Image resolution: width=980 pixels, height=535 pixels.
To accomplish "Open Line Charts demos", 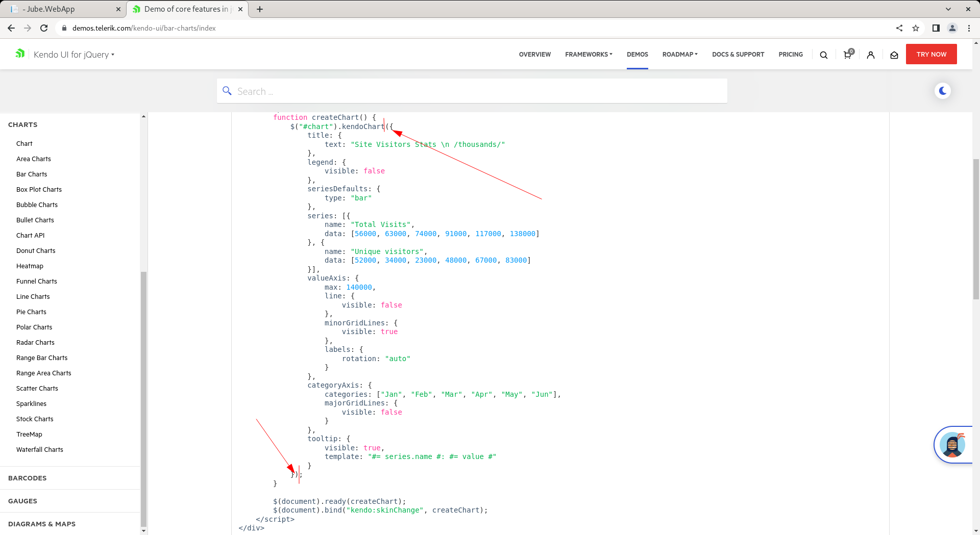I will pyautogui.click(x=33, y=296).
